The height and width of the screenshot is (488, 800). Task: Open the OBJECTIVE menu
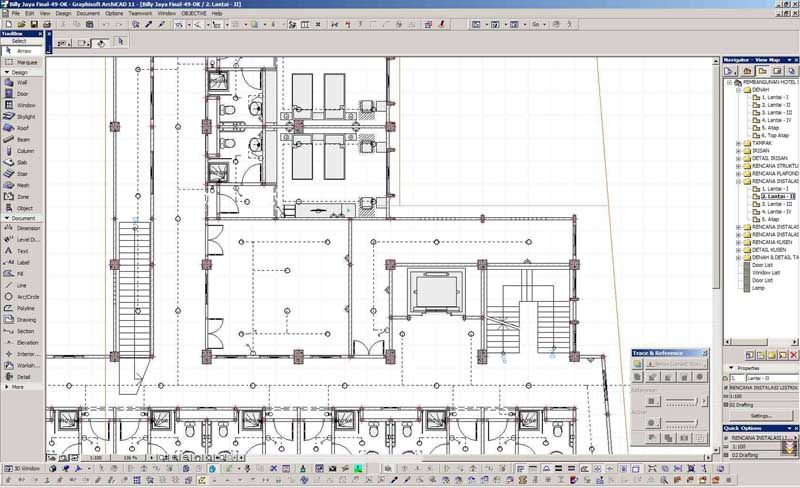click(194, 13)
